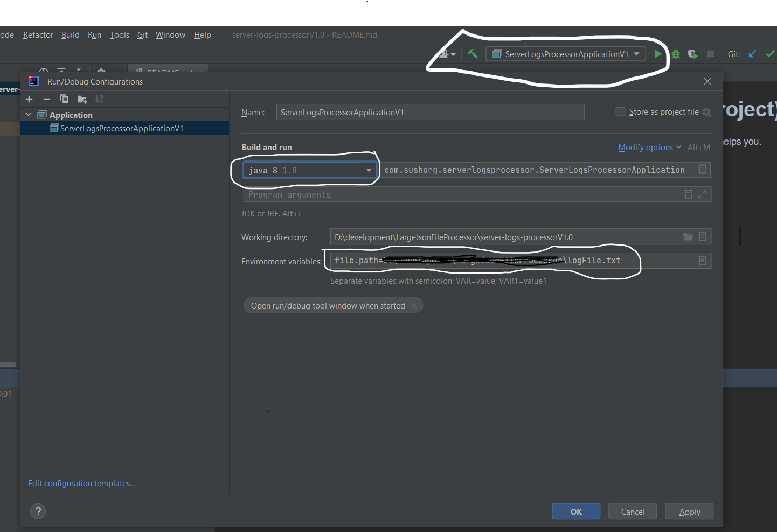Open Store as project file gear settings
The height and width of the screenshot is (532, 777).
click(x=707, y=112)
